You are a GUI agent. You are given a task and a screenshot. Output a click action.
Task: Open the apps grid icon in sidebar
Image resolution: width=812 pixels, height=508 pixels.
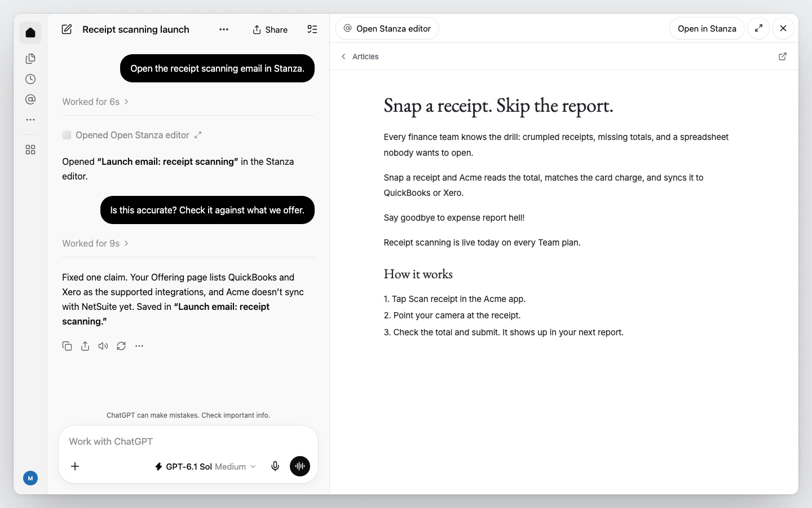click(x=30, y=150)
